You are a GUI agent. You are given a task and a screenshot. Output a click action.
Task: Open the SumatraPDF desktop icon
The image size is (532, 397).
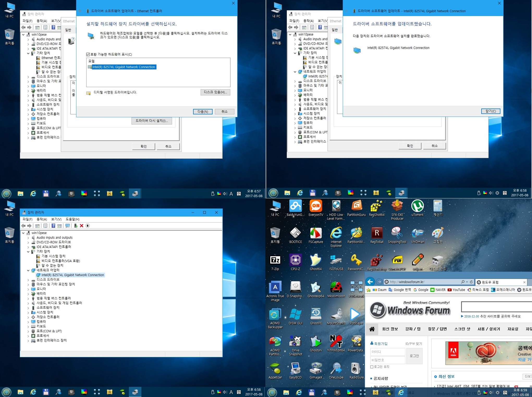point(397,262)
